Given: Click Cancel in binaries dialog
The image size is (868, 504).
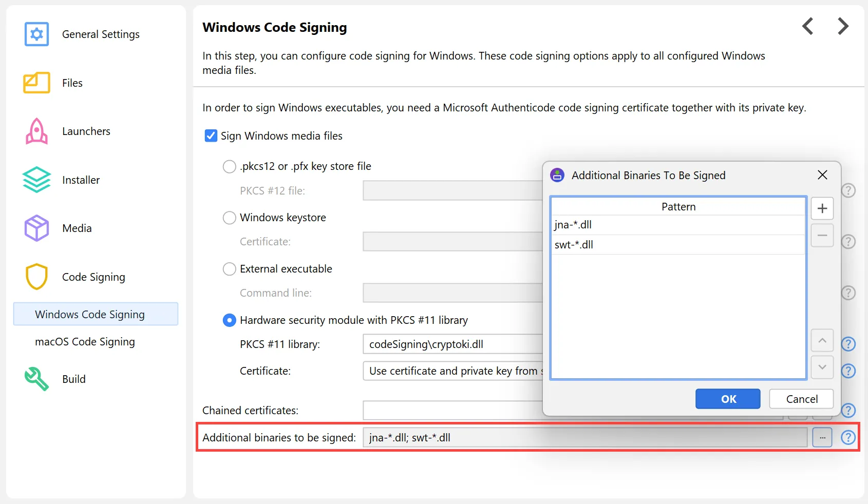Looking at the screenshot, I should click(x=801, y=399).
